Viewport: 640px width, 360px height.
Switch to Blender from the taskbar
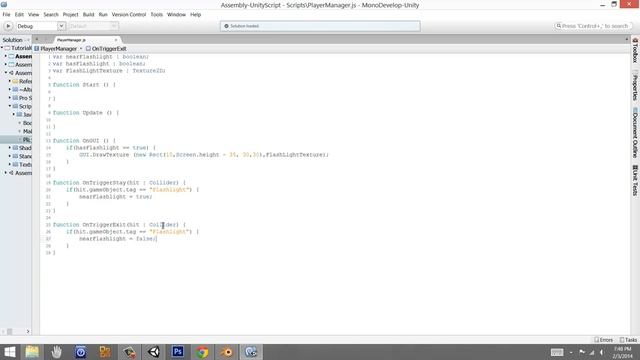[x=227, y=352]
